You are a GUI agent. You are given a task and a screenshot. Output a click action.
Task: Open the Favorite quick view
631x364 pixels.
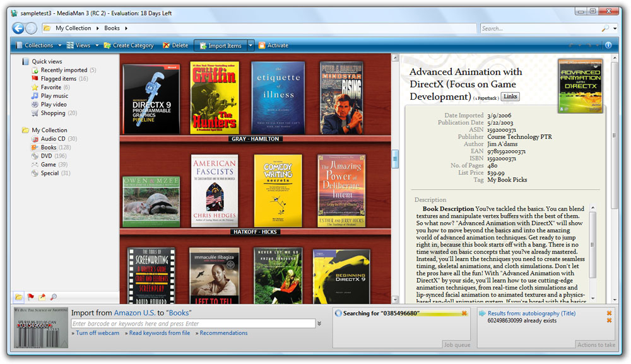pos(50,87)
